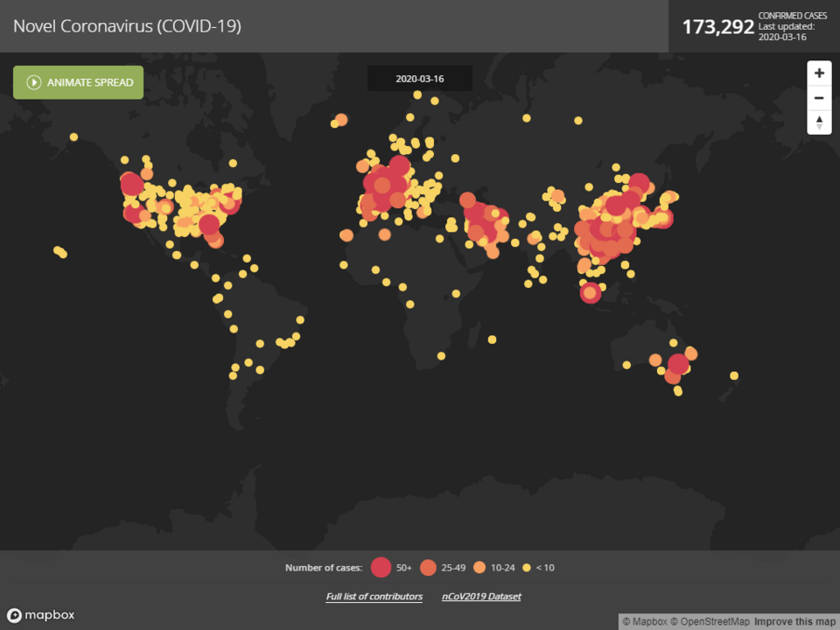This screenshot has height=630, width=840.
Task: Click the Last updated: 2020-03-16 text
Action: pyautogui.click(x=787, y=31)
